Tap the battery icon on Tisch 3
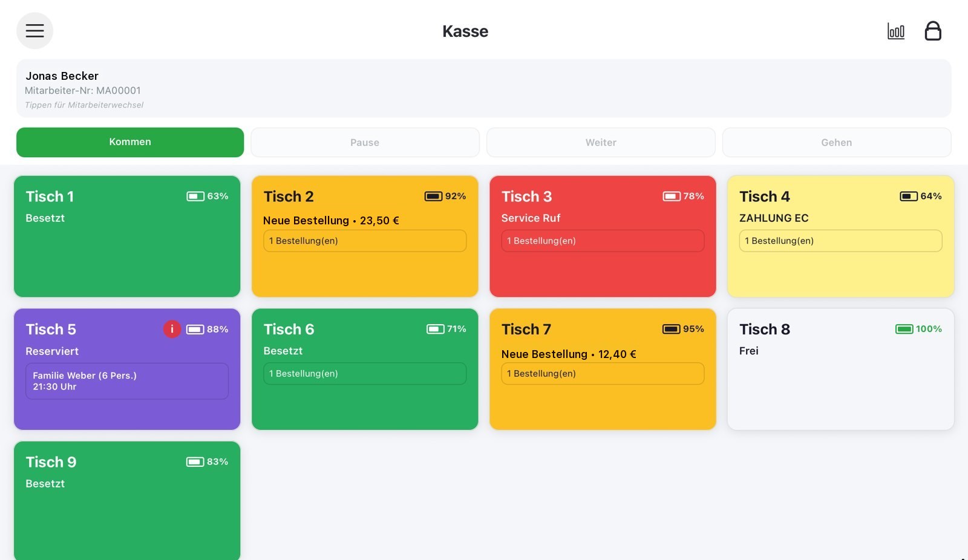Image resolution: width=968 pixels, height=560 pixels. 672,197
